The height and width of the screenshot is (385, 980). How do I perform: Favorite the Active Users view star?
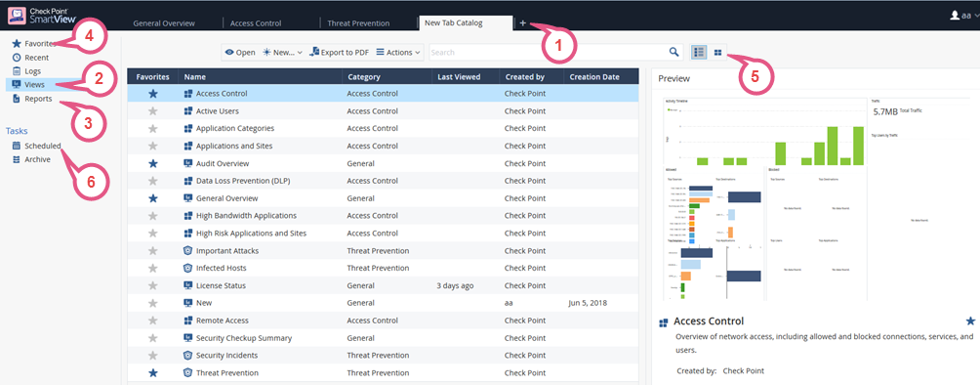[153, 110]
